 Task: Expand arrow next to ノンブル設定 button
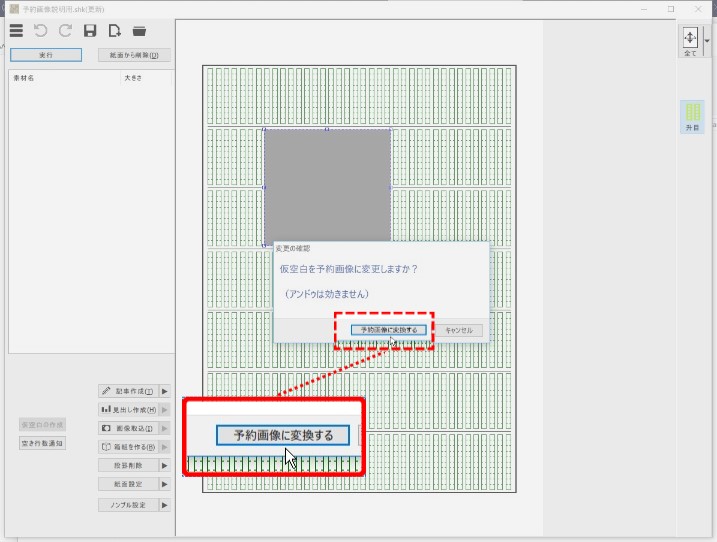(165, 505)
